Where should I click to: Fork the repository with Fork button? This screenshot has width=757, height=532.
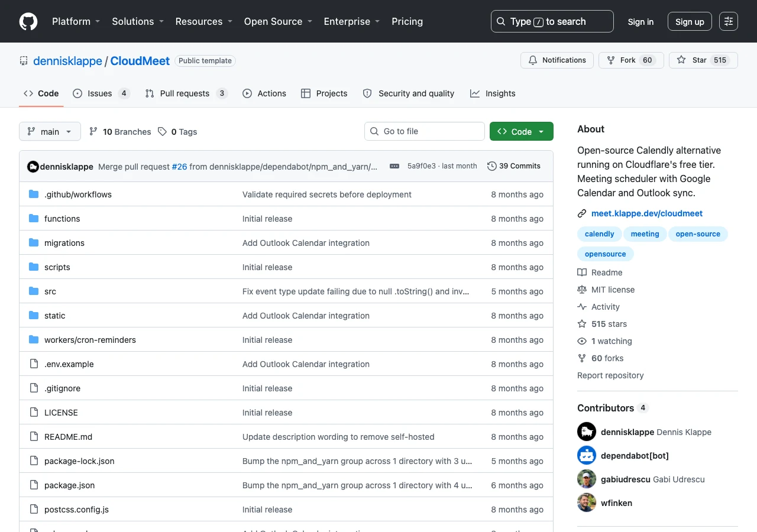pos(630,60)
